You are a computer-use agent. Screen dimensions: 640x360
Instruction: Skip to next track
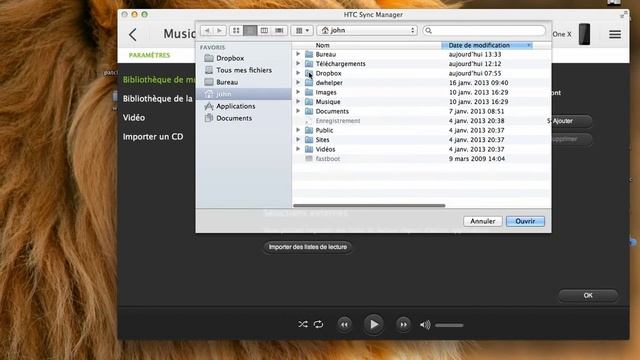[403, 324]
